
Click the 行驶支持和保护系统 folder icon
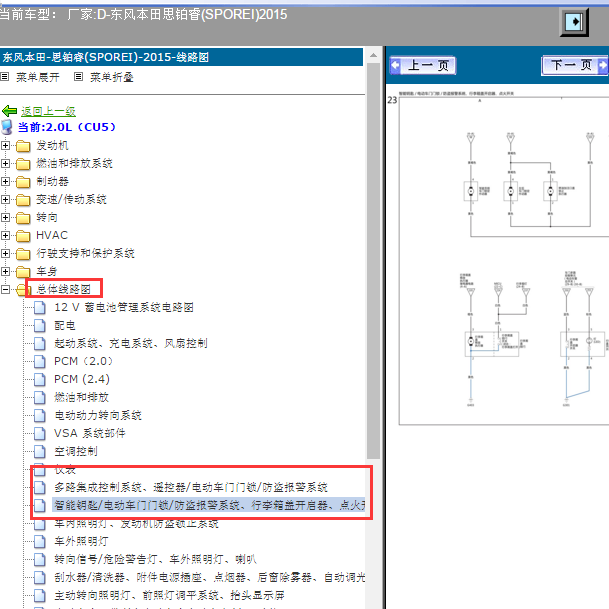[x=23, y=254]
